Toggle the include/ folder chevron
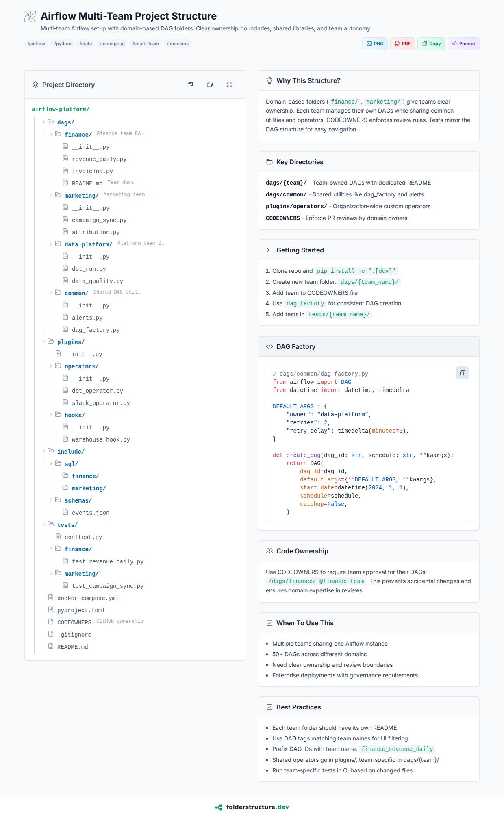The image size is (504, 818). 43,451
